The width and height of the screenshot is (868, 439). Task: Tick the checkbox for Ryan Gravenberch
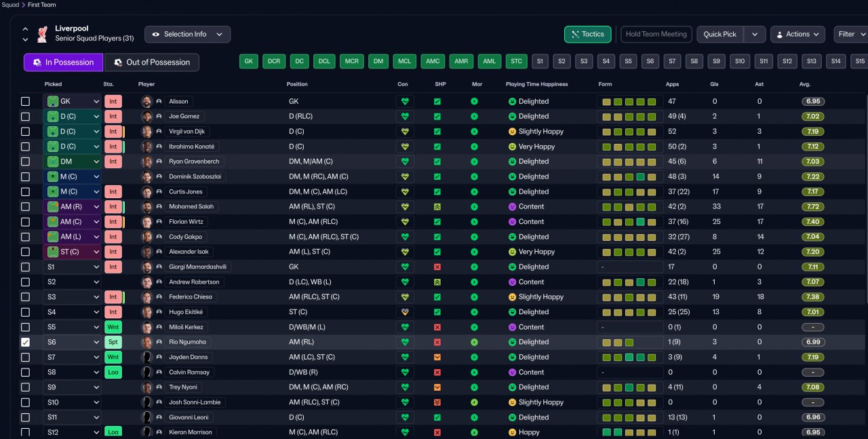click(x=26, y=161)
